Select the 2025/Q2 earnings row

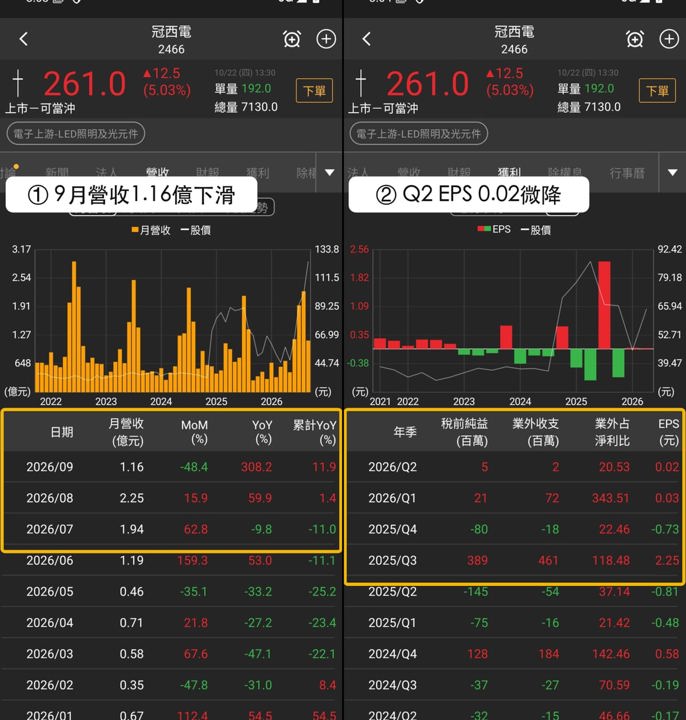[514, 591]
